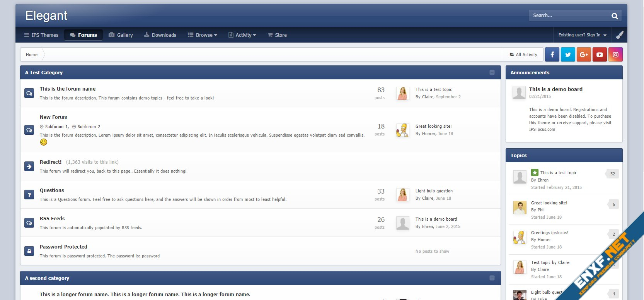Open the theme paintbrush customizer icon
The image size is (644, 300).
[619, 35]
